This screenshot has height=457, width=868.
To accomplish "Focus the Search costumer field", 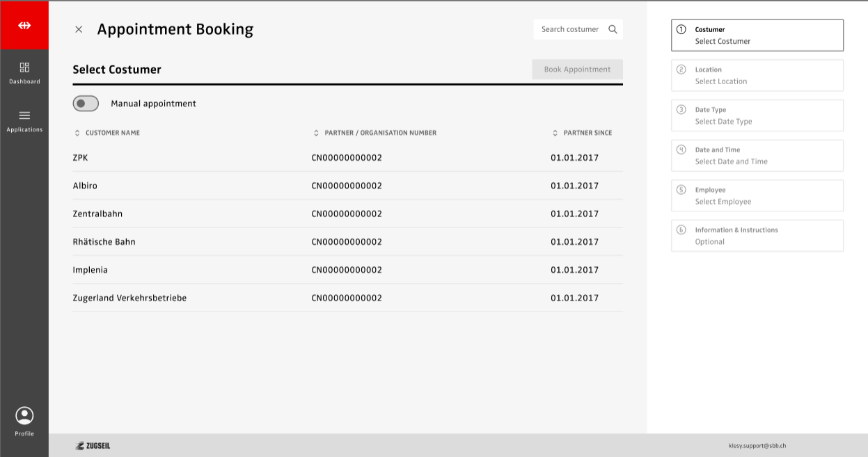I will pyautogui.click(x=569, y=29).
